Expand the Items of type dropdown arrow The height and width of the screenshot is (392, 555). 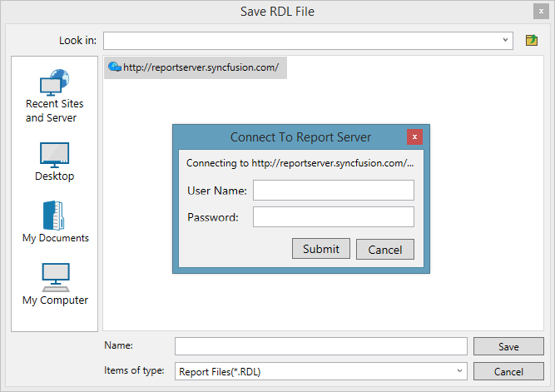459,371
